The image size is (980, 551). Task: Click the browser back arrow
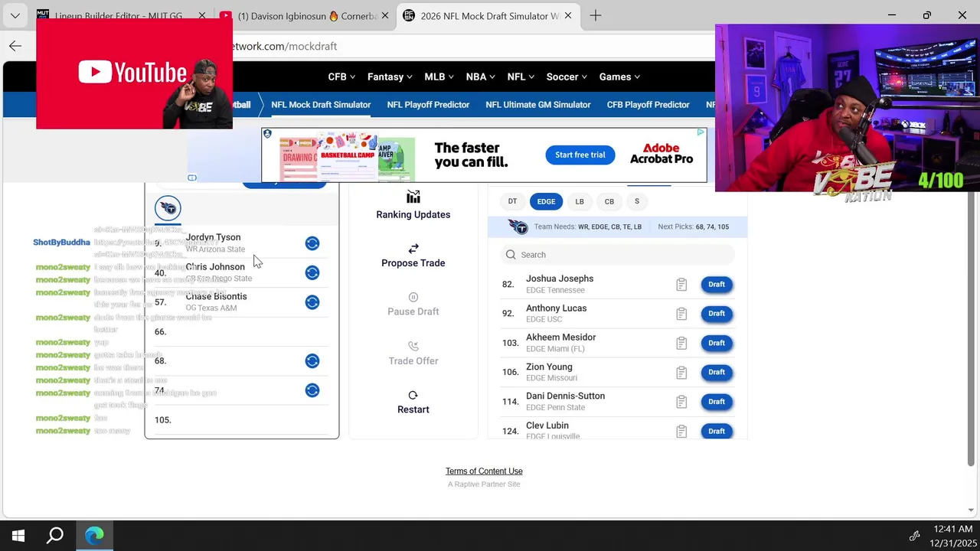[x=15, y=46]
